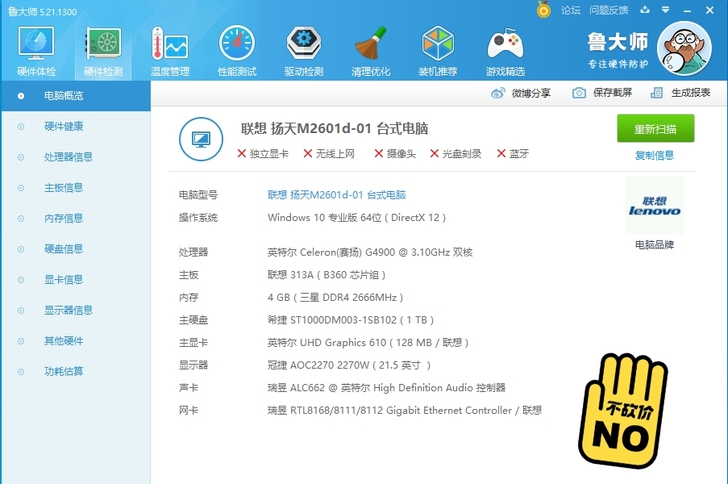Click the 不砍价 NO hand sticker
Screen dimensions: 728x484
(622, 410)
